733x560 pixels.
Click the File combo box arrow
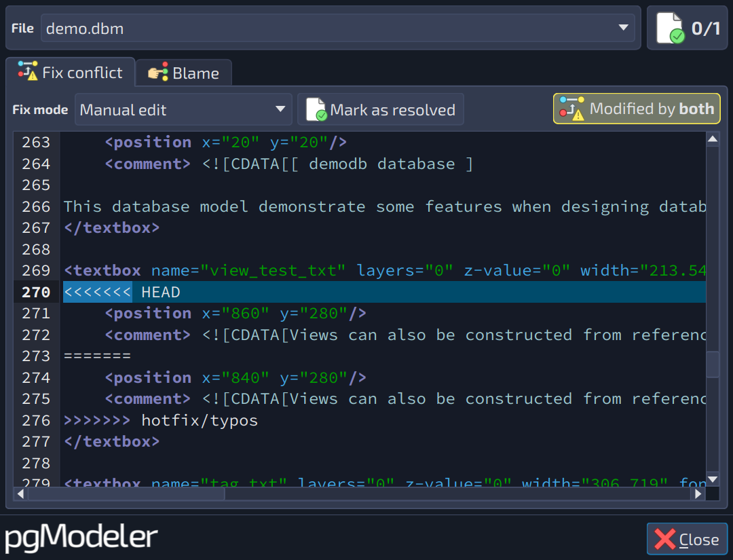(x=622, y=28)
